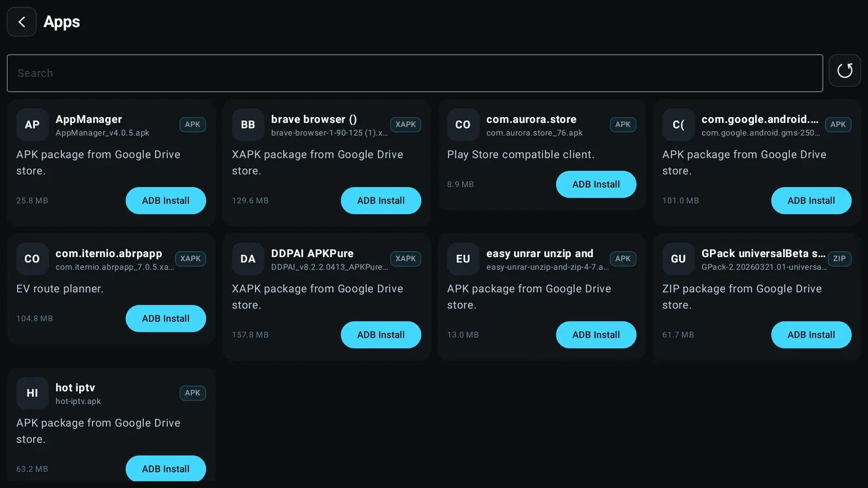ADB Install com.iternio.abrpapp
Screen dimensions: 868x488
click(165, 318)
